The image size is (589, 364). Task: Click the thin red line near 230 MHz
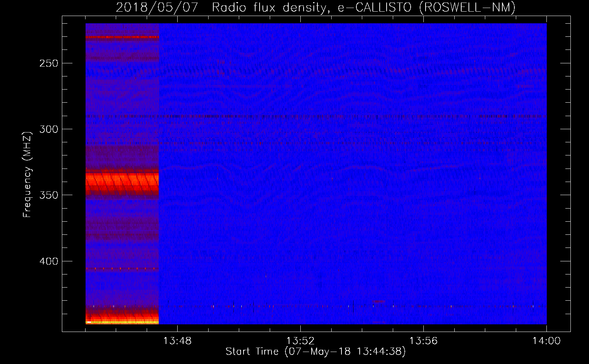pos(122,37)
